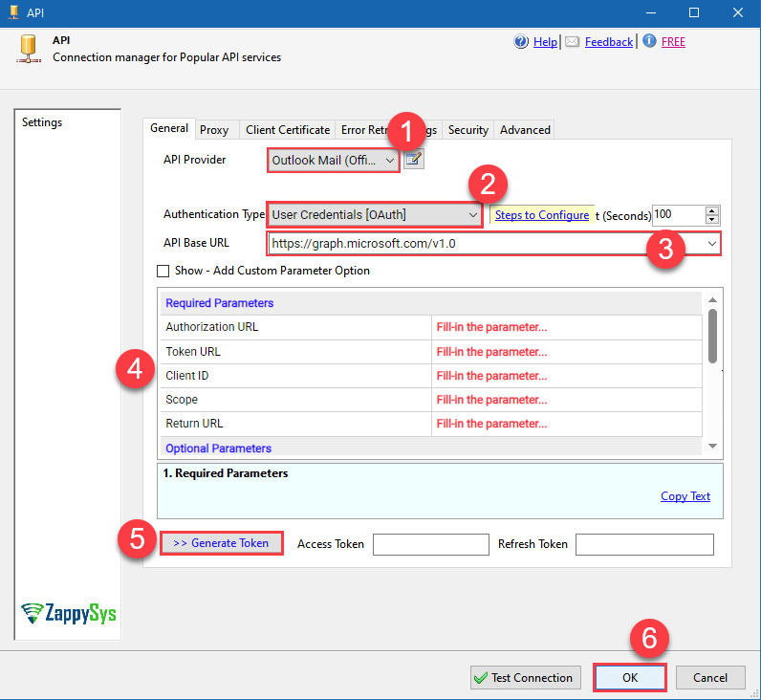
Task: Click the timeout seconds field showing 100
Action: [x=679, y=215]
